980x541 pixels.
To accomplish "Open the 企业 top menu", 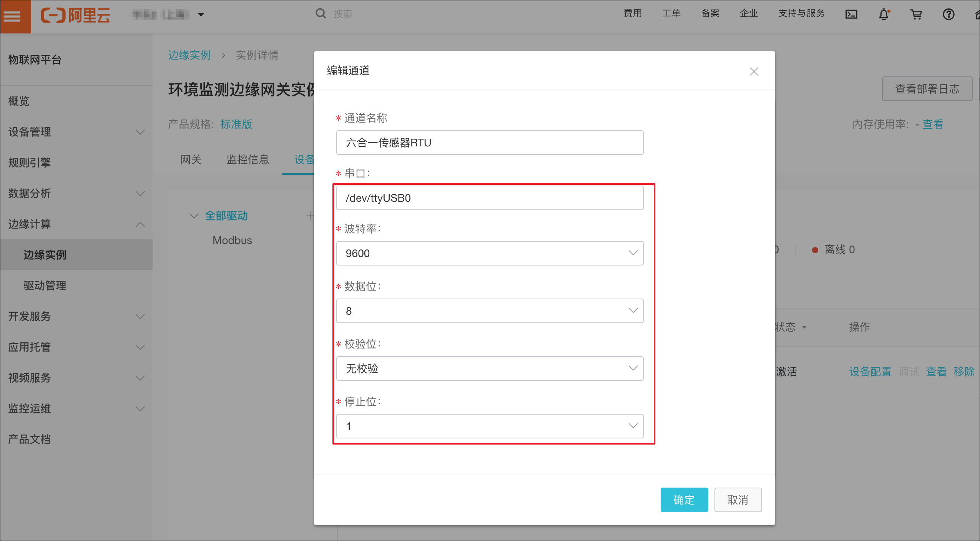I will [749, 13].
